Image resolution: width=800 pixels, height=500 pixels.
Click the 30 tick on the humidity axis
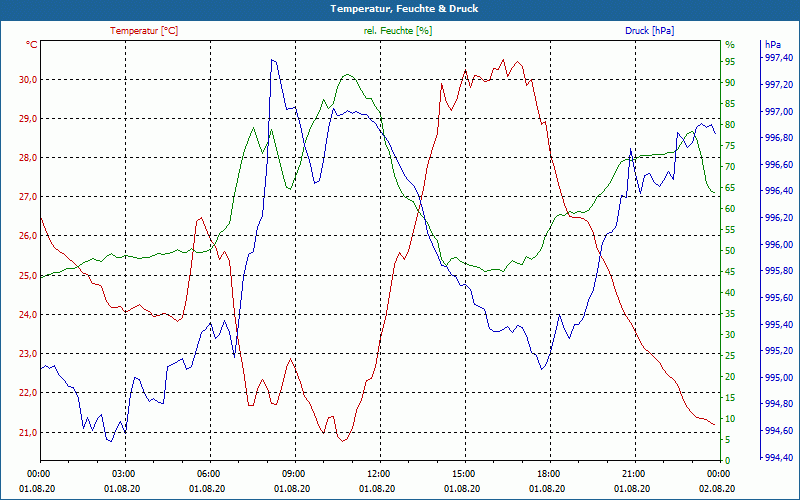(x=730, y=335)
